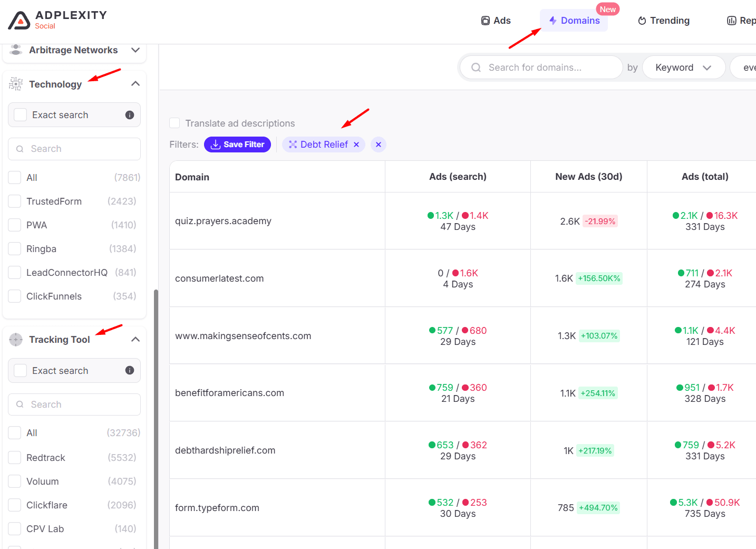756x549 pixels.
Task: Collapse the Technology section
Action: click(135, 84)
